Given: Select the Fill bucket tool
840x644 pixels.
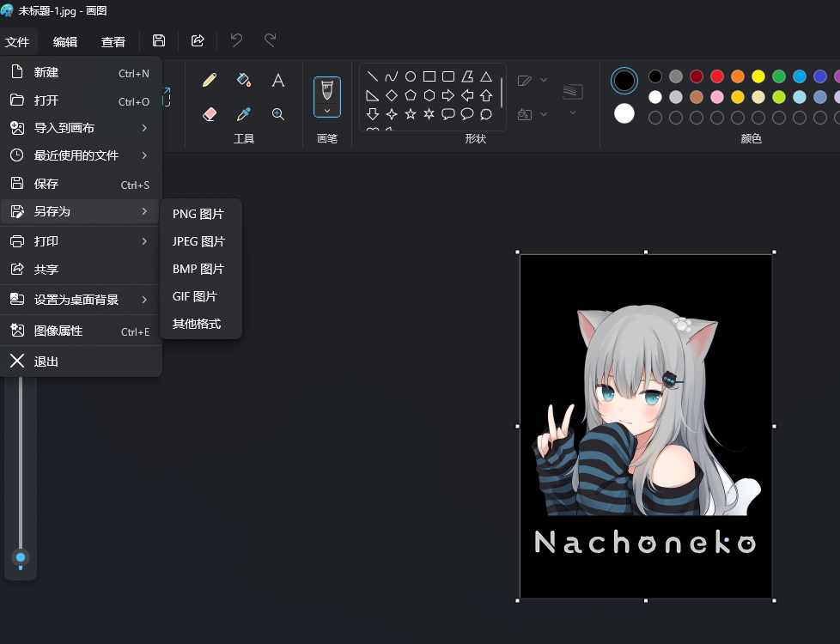Looking at the screenshot, I should coord(244,81).
